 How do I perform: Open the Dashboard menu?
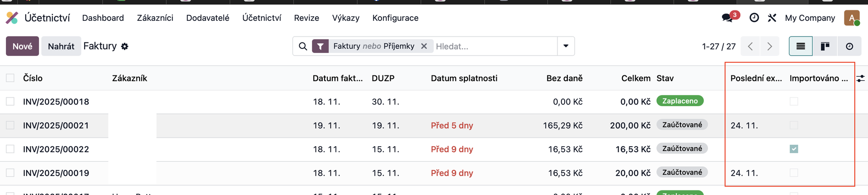103,18
